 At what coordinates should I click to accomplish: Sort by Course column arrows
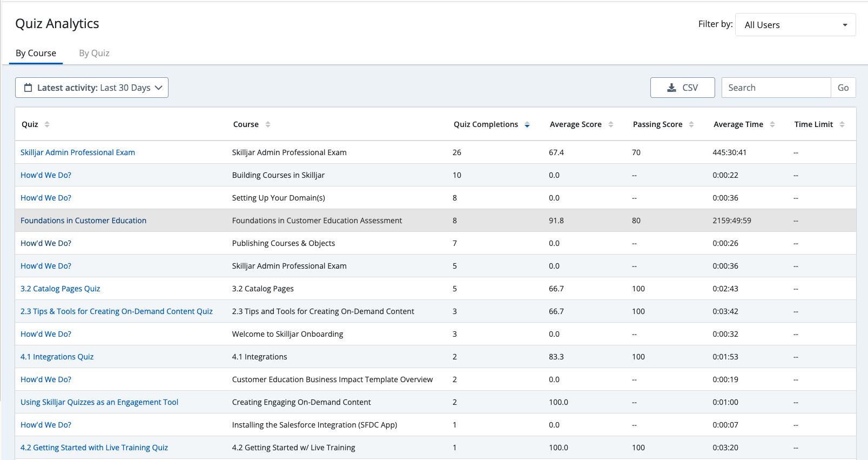[268, 124]
